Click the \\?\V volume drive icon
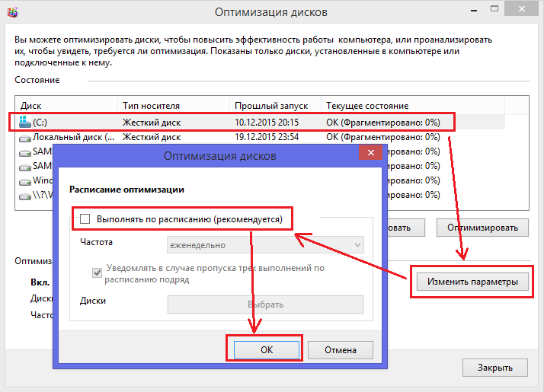The height and width of the screenshot is (392, 544). 25,196
